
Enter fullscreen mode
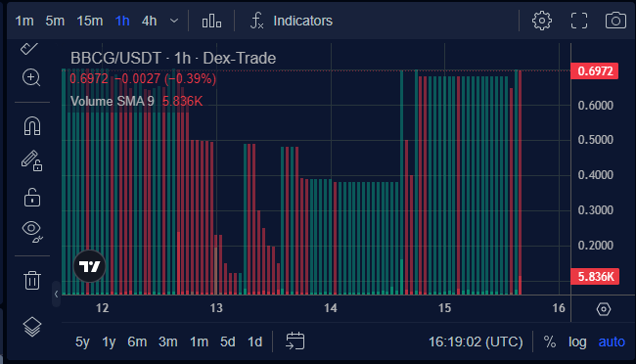(x=579, y=21)
